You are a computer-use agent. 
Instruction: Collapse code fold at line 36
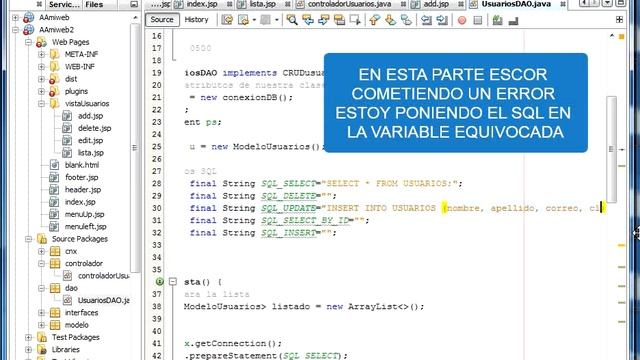click(x=173, y=282)
